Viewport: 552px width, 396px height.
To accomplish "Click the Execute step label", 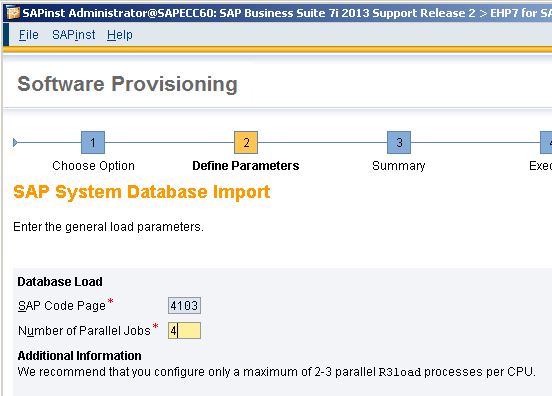I will tap(540, 166).
